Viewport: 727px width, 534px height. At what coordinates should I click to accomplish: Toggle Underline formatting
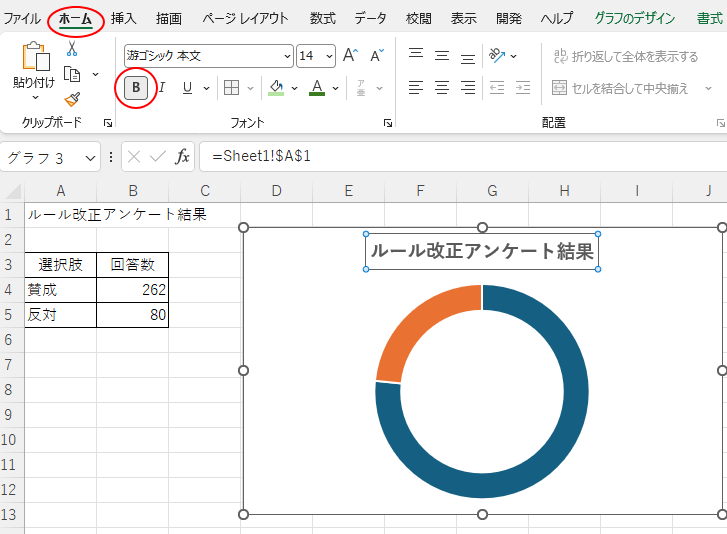[187, 88]
